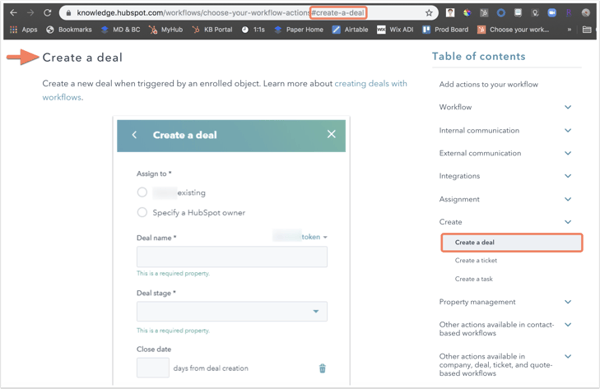Open the MD & BC bookmark
The width and height of the screenshot is (600, 389).
click(x=121, y=29)
